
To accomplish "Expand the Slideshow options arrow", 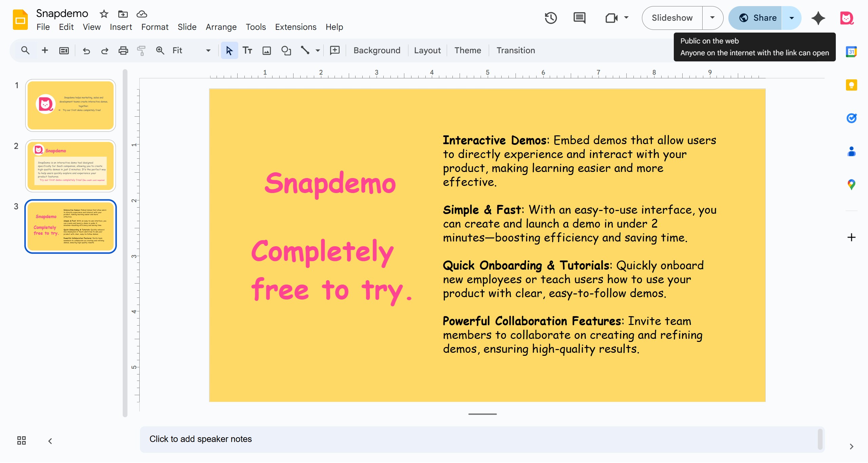I will coord(712,18).
